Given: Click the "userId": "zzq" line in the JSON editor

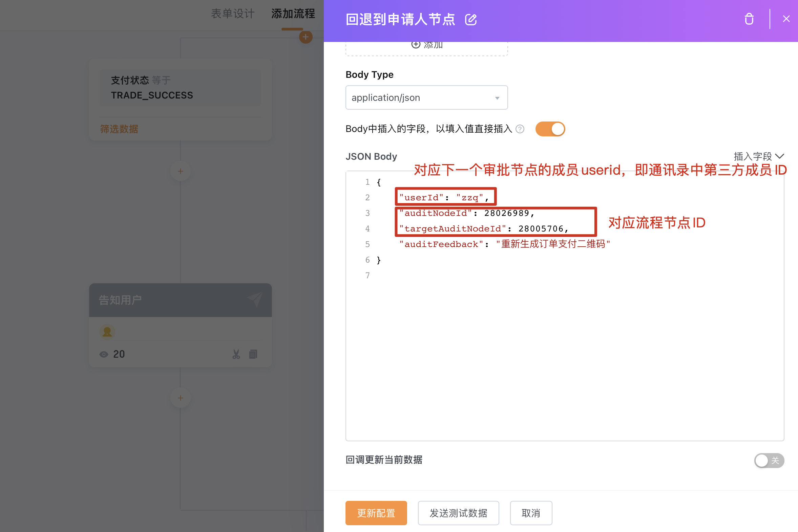Looking at the screenshot, I should (444, 197).
